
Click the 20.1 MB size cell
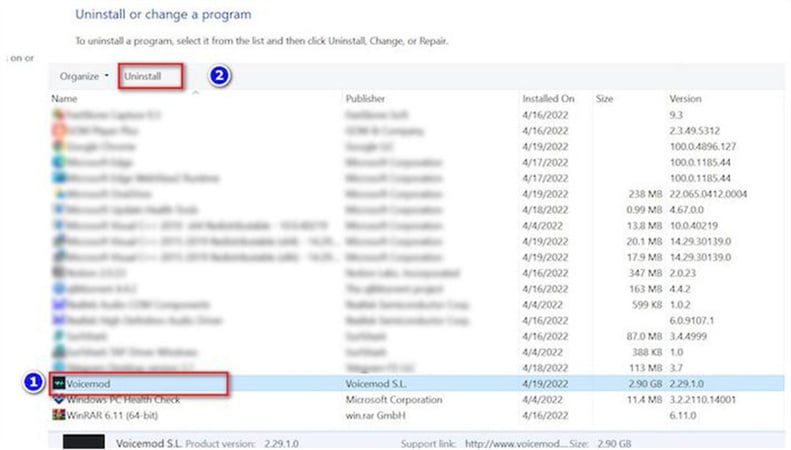[x=644, y=241]
